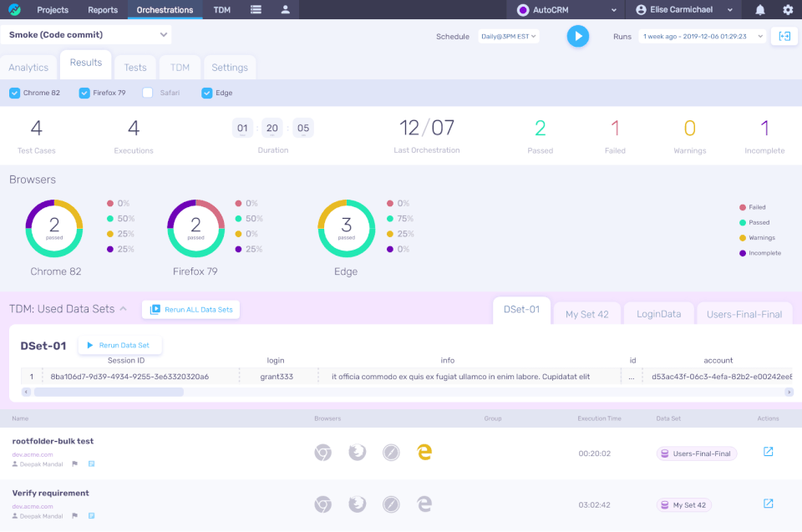Click Safari icon for rootfolder-bulk test
Image resolution: width=802 pixels, height=532 pixels.
(x=391, y=453)
